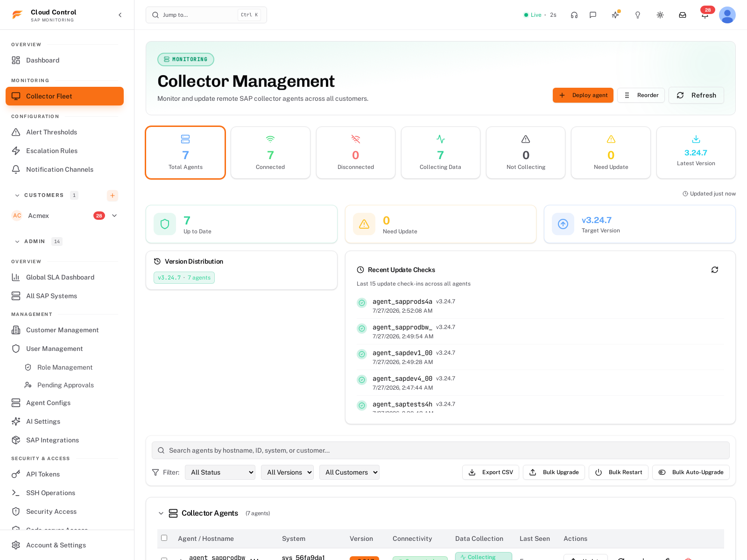Focus the Search agents input field

tap(441, 450)
